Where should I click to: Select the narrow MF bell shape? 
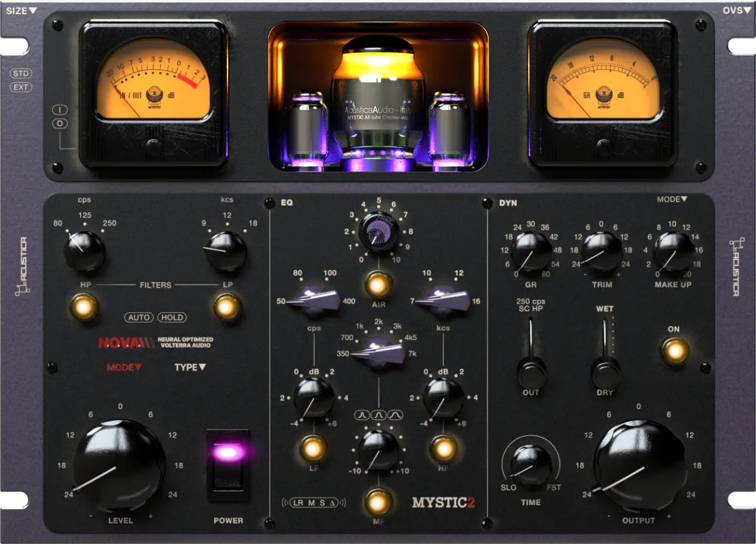363,416
